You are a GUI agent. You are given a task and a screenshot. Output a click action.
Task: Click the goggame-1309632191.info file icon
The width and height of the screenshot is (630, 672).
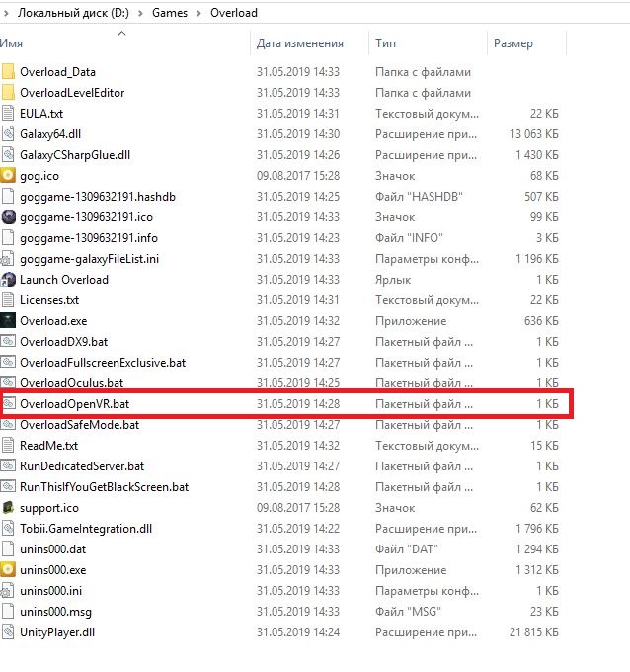click(8, 238)
